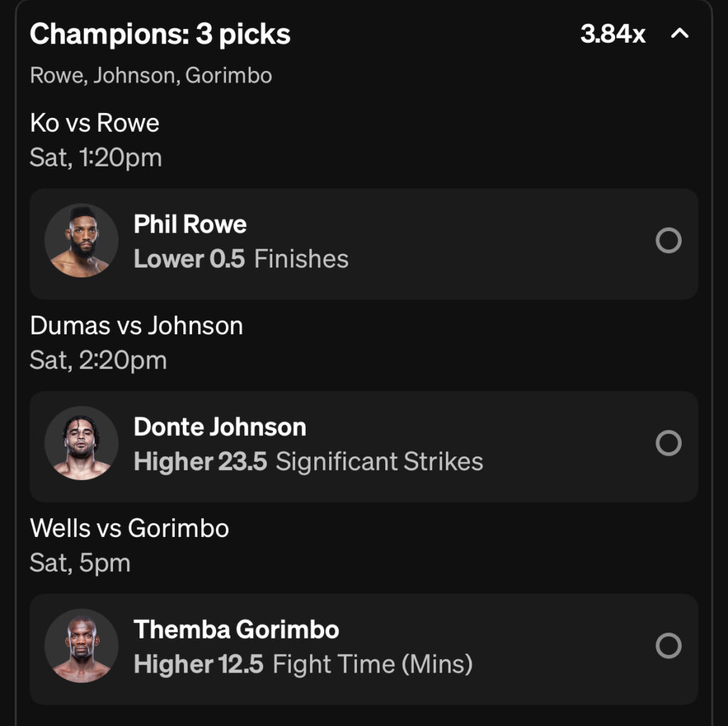728x726 pixels.
Task: Select Phil Rowe radio button
Action: pos(668,241)
